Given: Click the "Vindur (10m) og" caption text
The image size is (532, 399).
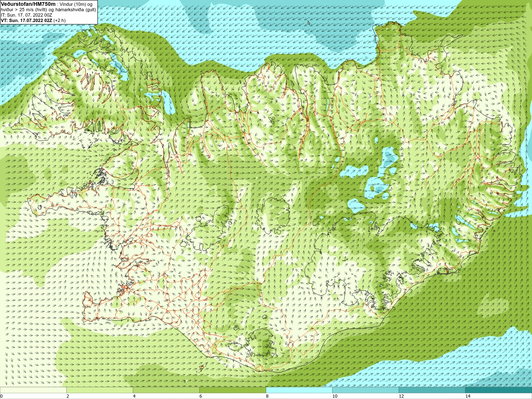Looking at the screenshot, I should pyautogui.click(x=76, y=4).
